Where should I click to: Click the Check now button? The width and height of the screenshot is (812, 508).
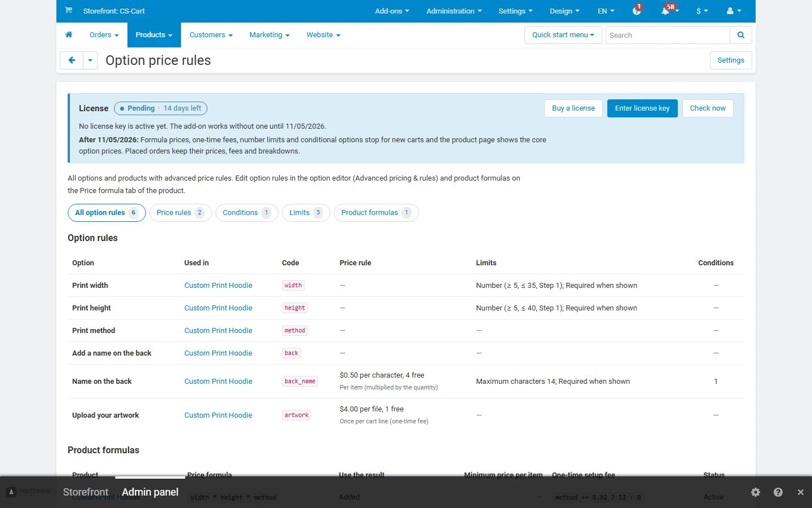708,108
